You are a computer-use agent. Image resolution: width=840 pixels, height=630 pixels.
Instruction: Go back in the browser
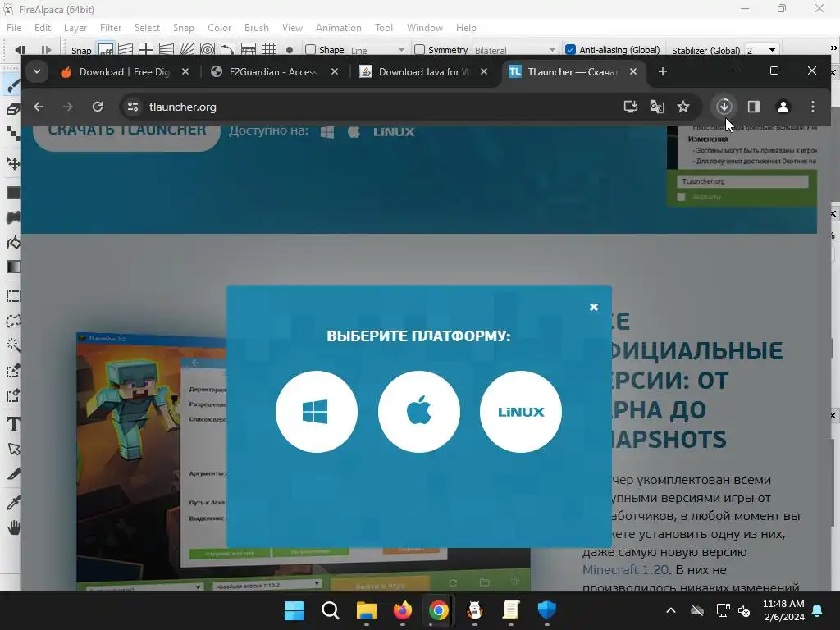(x=39, y=107)
